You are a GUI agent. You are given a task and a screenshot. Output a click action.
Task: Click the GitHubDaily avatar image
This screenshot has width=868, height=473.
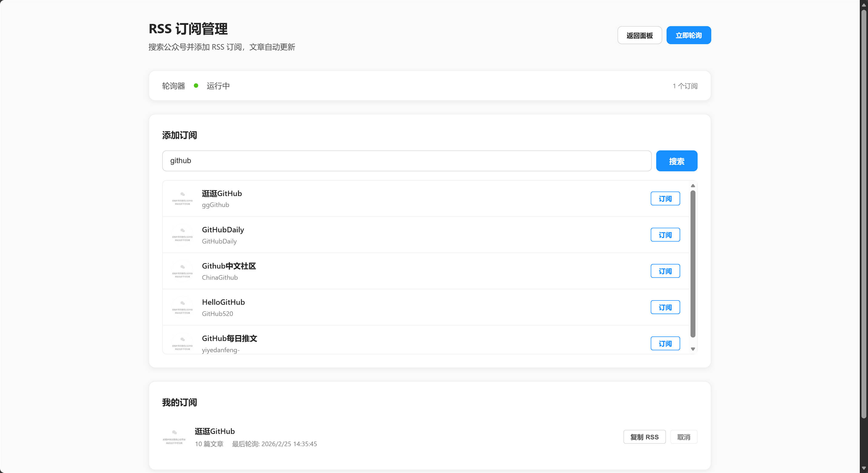click(182, 235)
